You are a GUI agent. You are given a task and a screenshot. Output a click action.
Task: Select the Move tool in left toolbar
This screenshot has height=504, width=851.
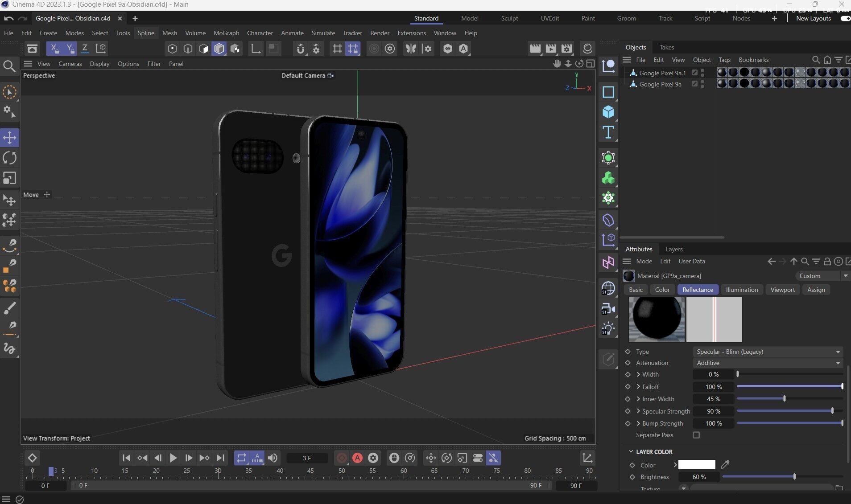point(9,138)
